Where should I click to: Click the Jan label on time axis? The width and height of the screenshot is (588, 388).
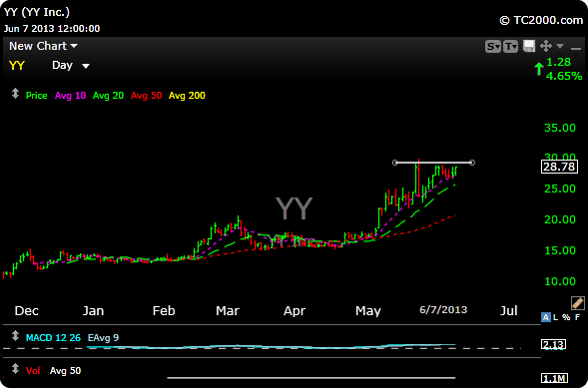[93, 311]
